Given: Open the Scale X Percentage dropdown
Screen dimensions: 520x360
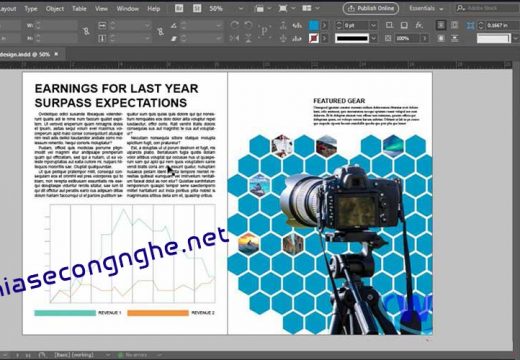Looking at the screenshot, I should (x=147, y=26).
